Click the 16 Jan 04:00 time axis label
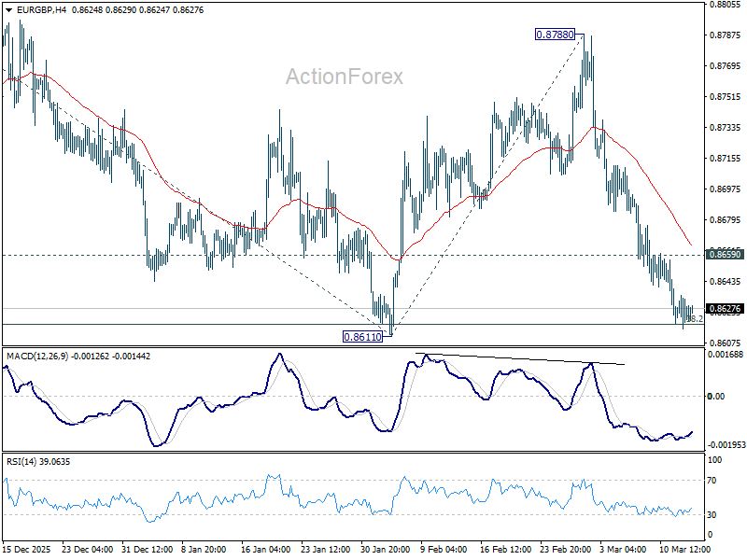 point(266,549)
